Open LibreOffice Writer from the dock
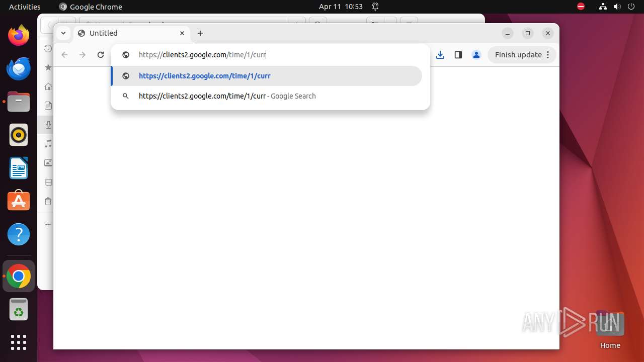Viewport: 644px width, 362px height. point(19,168)
